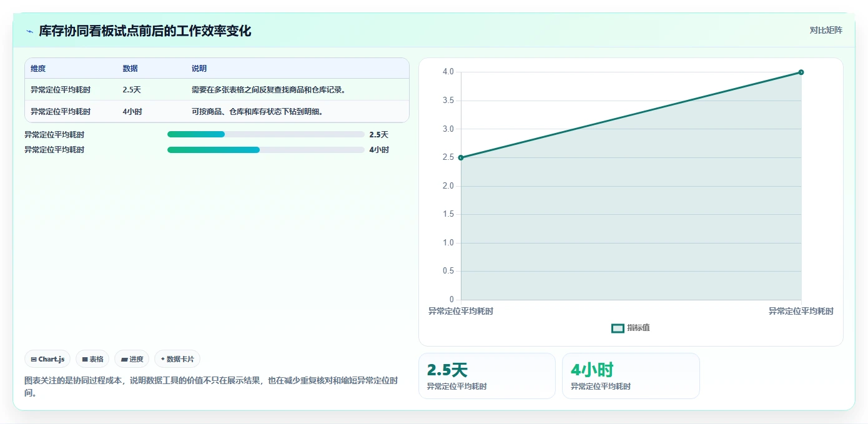Click the sparkle icon in the 数据卡片 chip

tap(163, 359)
